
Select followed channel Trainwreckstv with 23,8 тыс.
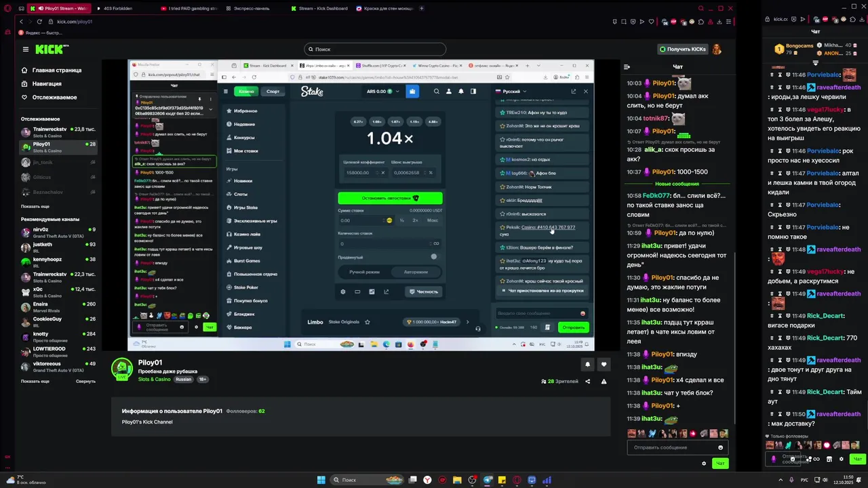click(x=58, y=131)
